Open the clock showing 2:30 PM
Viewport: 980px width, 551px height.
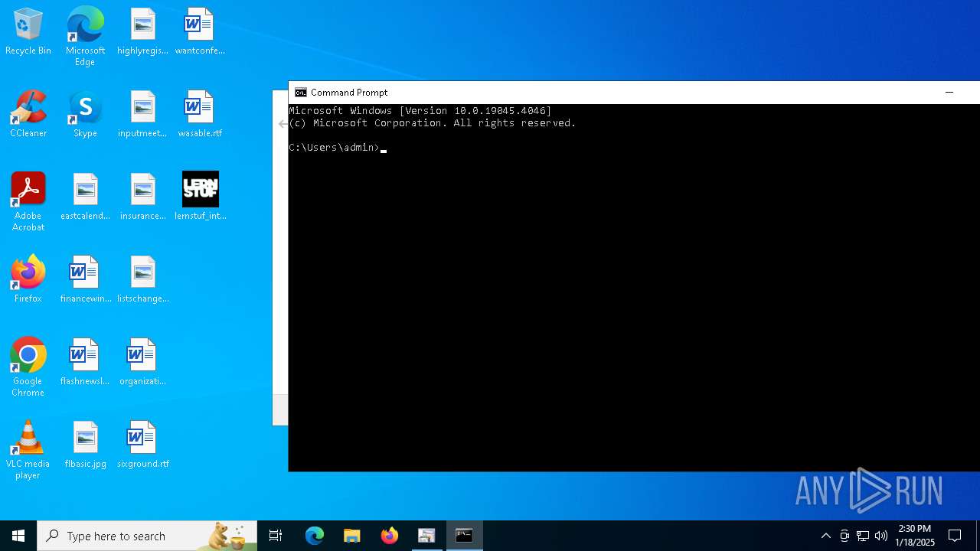pyautogui.click(x=915, y=536)
